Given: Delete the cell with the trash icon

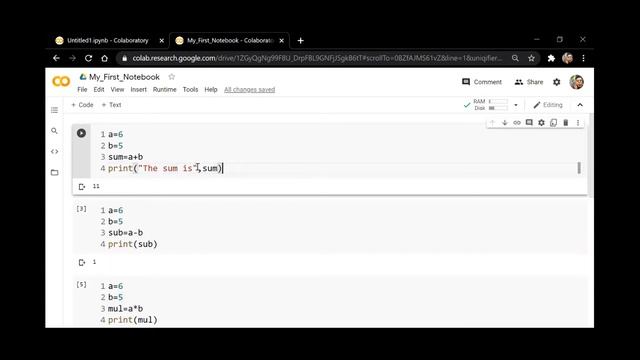Looking at the screenshot, I should (566, 122).
